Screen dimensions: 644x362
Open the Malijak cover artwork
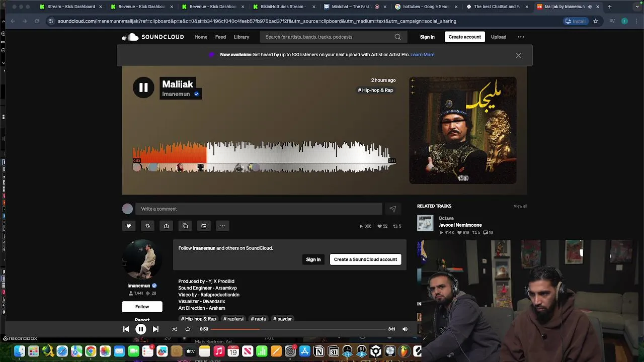(463, 130)
